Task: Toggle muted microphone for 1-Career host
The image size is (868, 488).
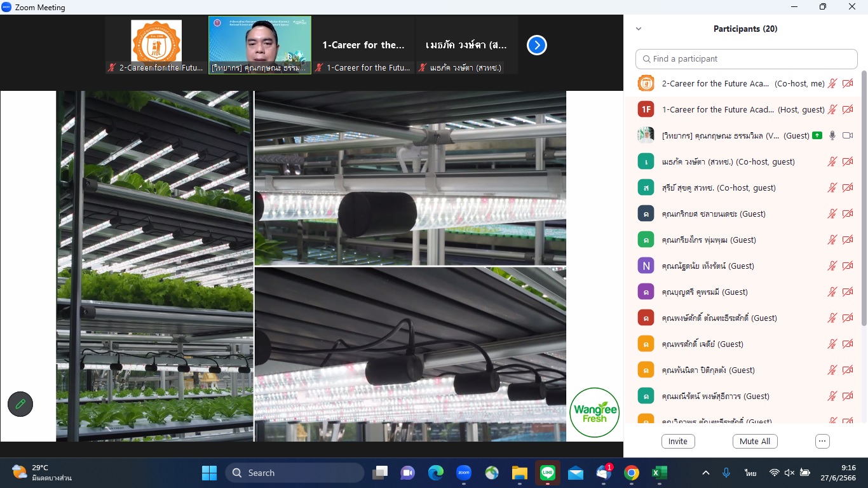Action: 832,109
